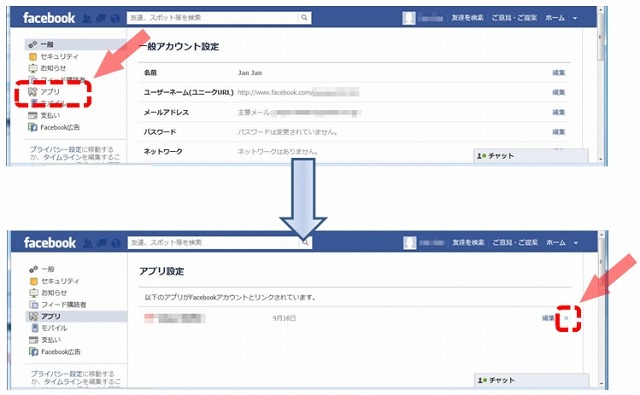Go to ホーム from the アプリ設定 page
The height and width of the screenshot is (395, 640).
(x=556, y=242)
